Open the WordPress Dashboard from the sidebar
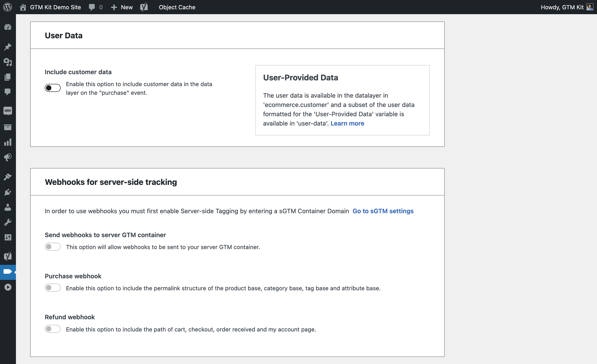The width and height of the screenshot is (597, 364). [8, 27]
